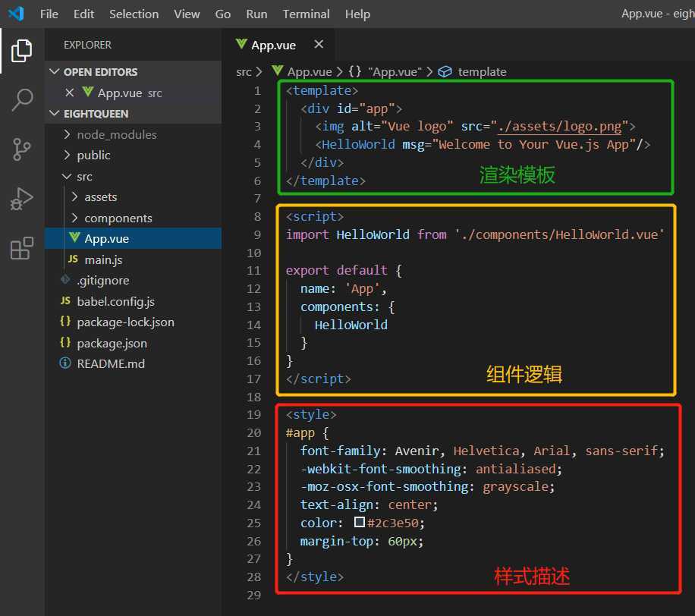Open the Edit menu
695x616 pixels.
point(83,14)
